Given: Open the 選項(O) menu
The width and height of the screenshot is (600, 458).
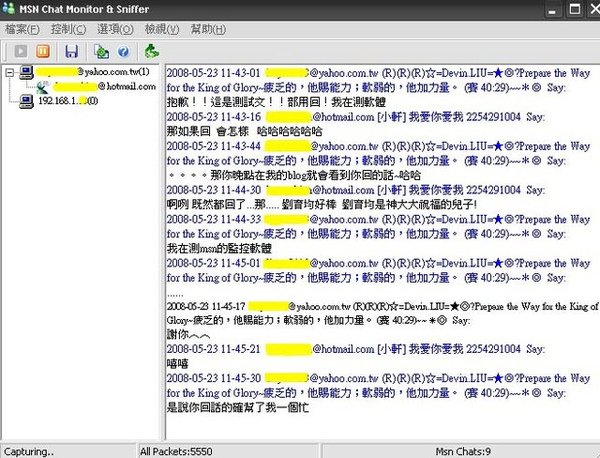Looking at the screenshot, I should [x=115, y=29].
